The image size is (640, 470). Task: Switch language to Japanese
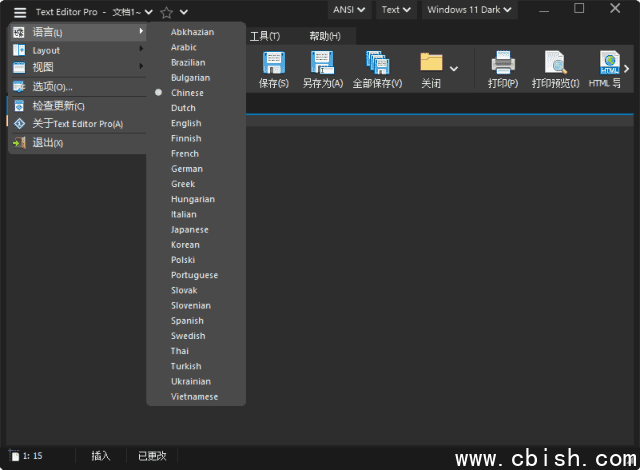(x=189, y=229)
